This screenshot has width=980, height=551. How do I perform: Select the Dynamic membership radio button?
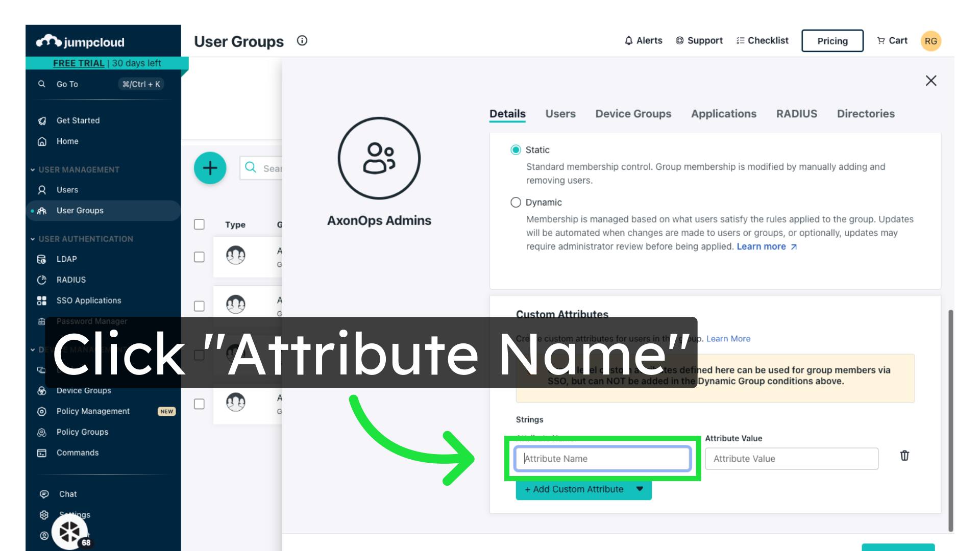click(x=516, y=203)
